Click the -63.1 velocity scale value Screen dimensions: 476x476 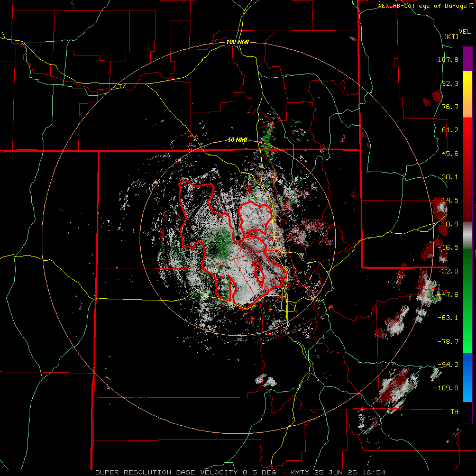tap(448, 318)
